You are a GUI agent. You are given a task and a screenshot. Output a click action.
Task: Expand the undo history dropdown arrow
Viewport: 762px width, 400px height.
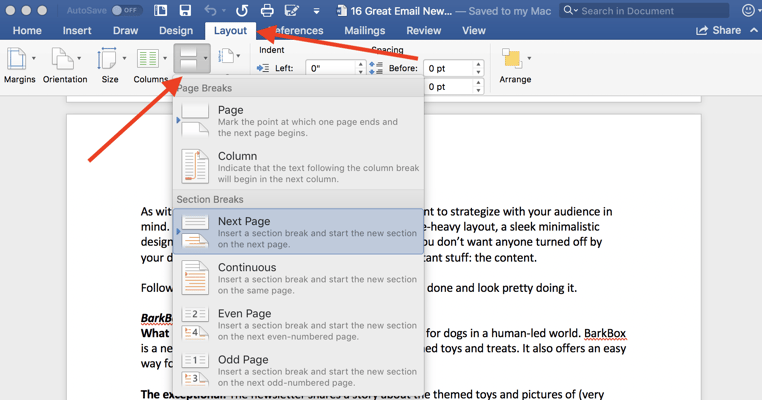pos(224,11)
